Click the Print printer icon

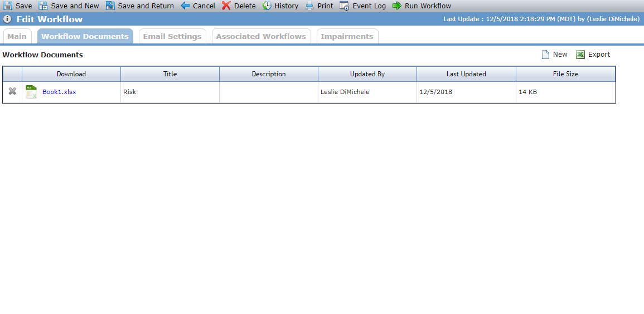pyautogui.click(x=309, y=6)
